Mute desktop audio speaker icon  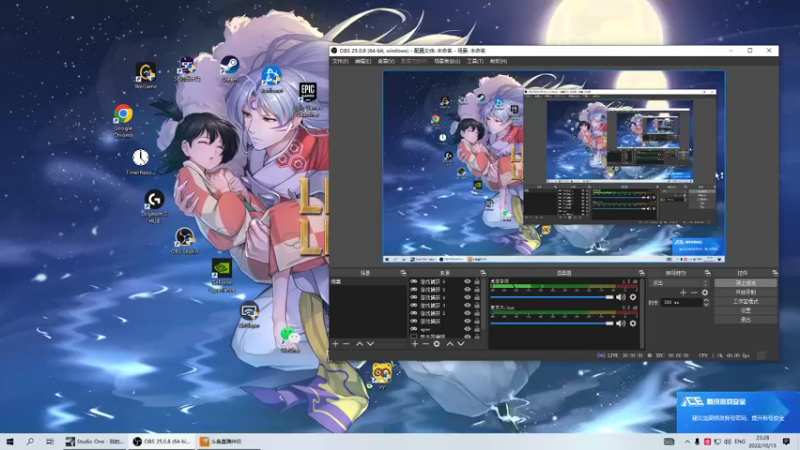621,297
